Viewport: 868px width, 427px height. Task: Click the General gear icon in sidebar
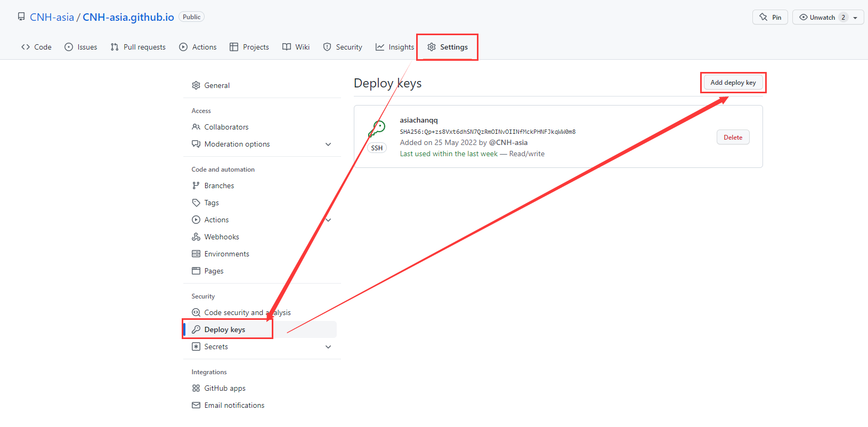coord(196,85)
